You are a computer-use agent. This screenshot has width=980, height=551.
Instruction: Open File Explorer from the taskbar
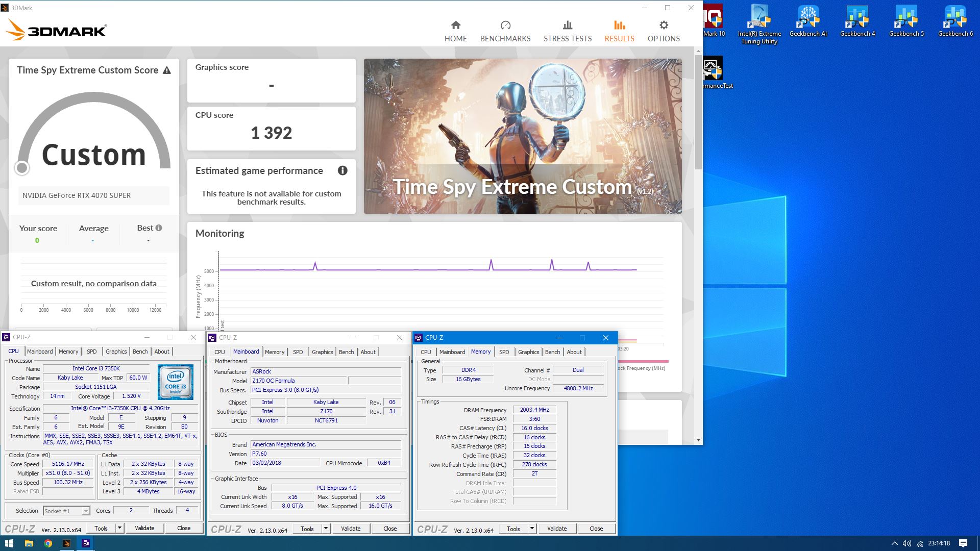tap(29, 543)
